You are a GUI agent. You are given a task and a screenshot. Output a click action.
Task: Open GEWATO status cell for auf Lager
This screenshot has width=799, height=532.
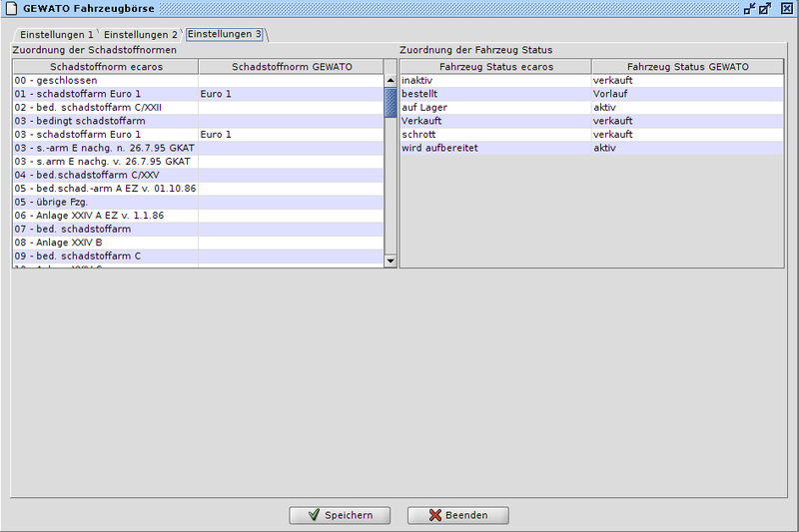click(x=687, y=107)
